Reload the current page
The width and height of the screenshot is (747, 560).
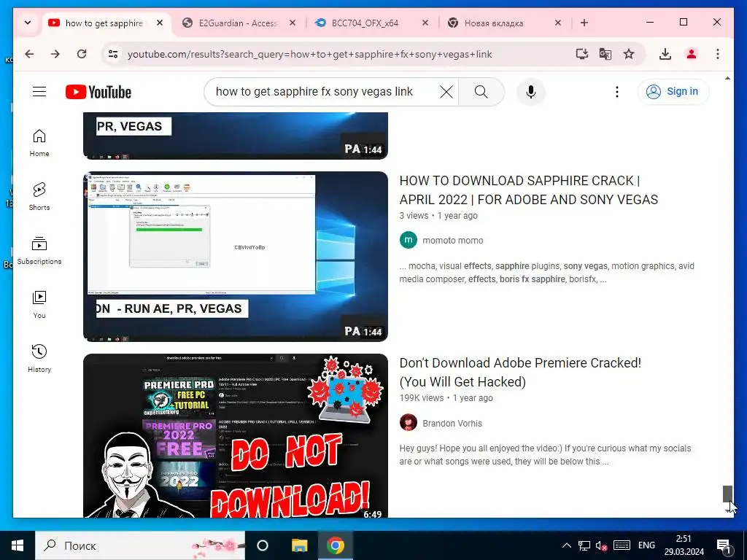(82, 54)
